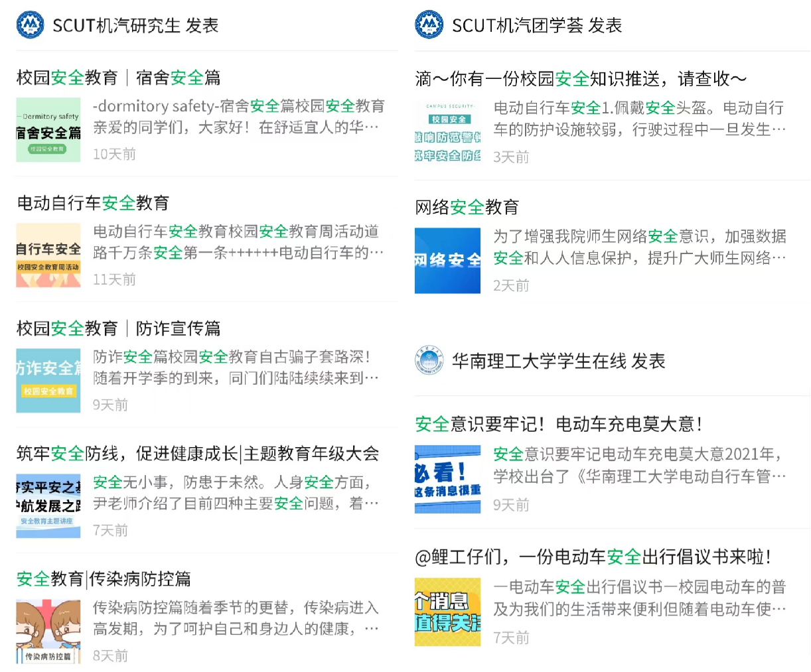Viewport: 811px width, 672px height.
Task: Open article titled 电动自行车安全教育
Action: click(94, 203)
